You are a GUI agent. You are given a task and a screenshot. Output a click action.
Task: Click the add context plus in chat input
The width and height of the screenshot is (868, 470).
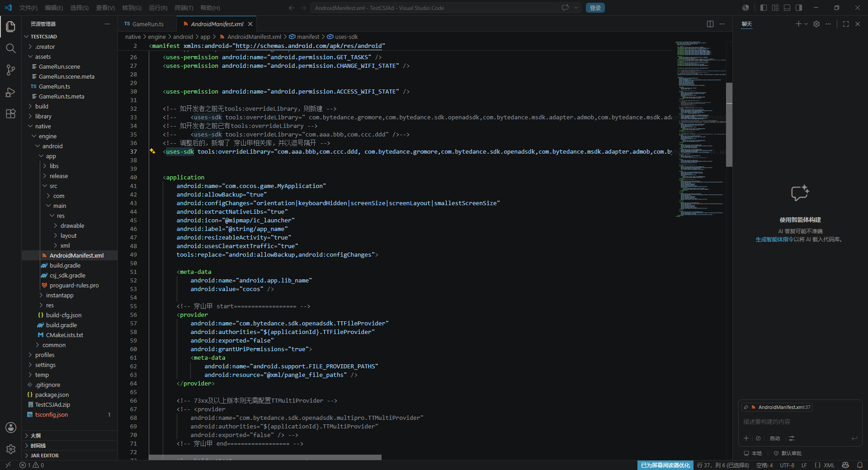click(x=746, y=438)
